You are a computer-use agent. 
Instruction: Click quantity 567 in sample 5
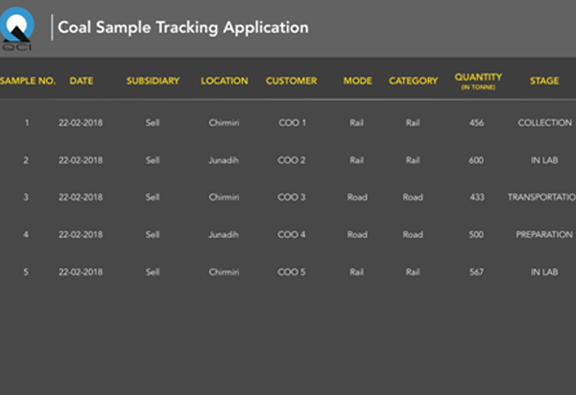476,272
